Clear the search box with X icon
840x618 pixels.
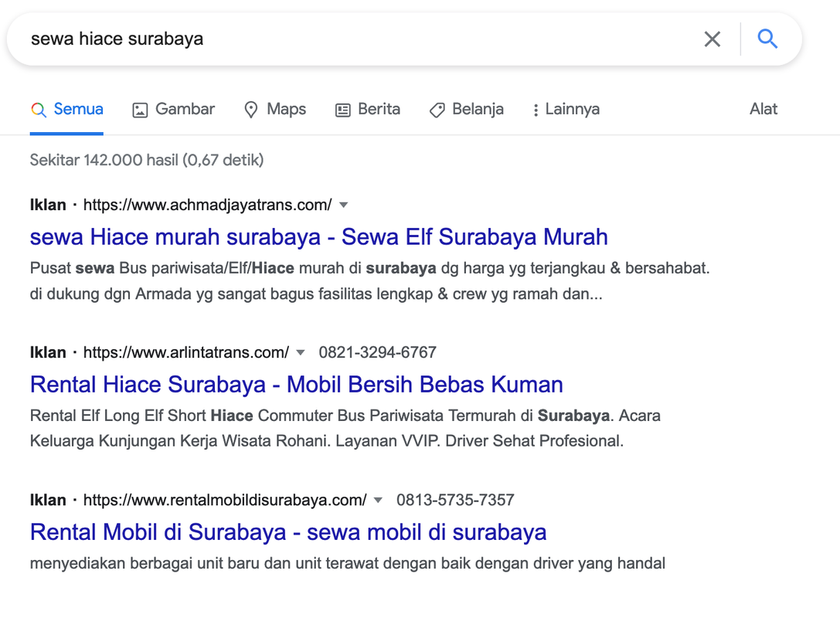coord(712,39)
